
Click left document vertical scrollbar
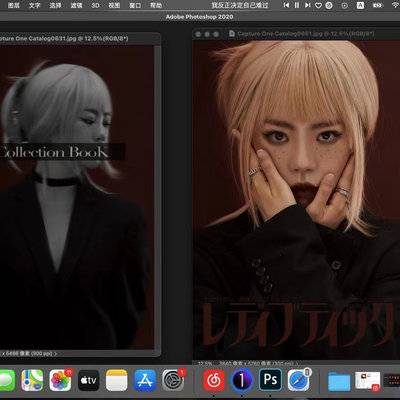157,197
